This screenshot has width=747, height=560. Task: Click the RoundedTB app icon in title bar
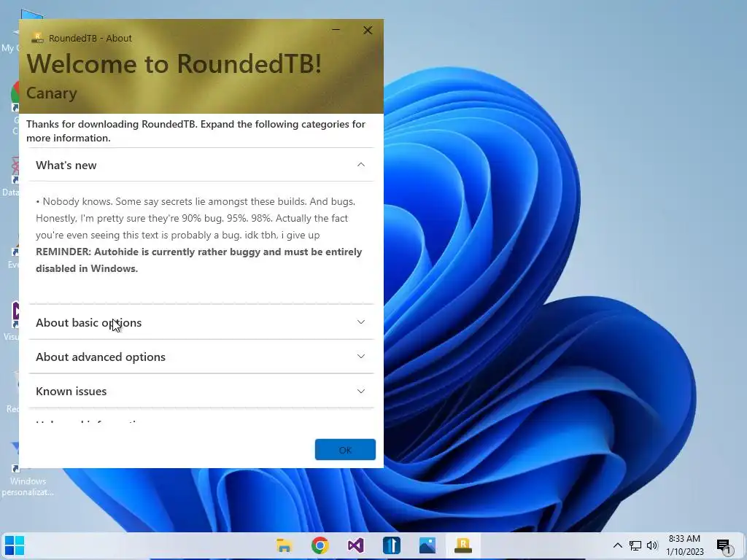pos(37,38)
